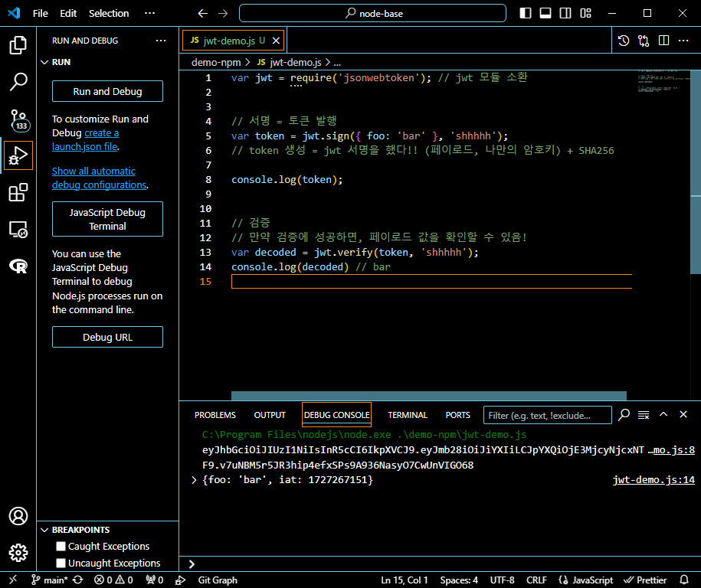Viewport: 701px width, 588px height.
Task: Open Run and Debug views ellipsis menu
Action: [x=161, y=41]
